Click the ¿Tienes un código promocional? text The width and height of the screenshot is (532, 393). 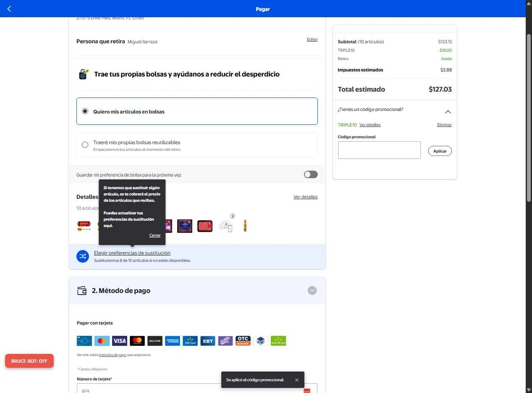click(370, 109)
